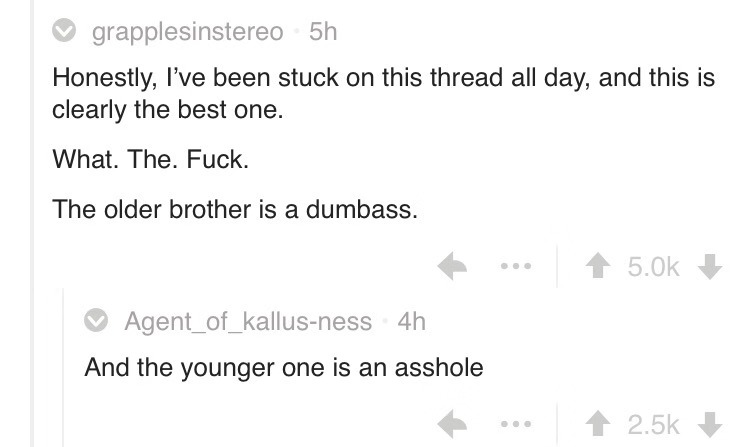Image resolution: width=750 pixels, height=447 pixels.
Task: Collapse grapplesinstereo's comment with circle chevron
Action: [x=66, y=32]
